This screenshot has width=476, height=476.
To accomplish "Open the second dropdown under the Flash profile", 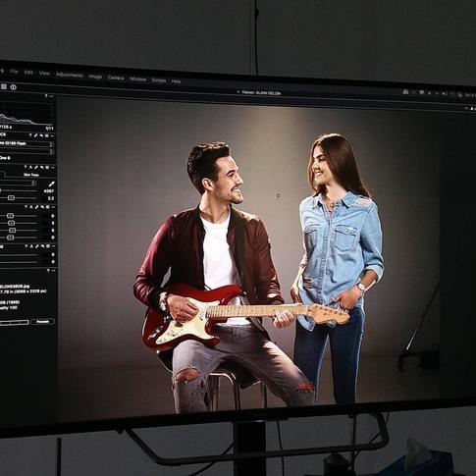I will [26, 151].
